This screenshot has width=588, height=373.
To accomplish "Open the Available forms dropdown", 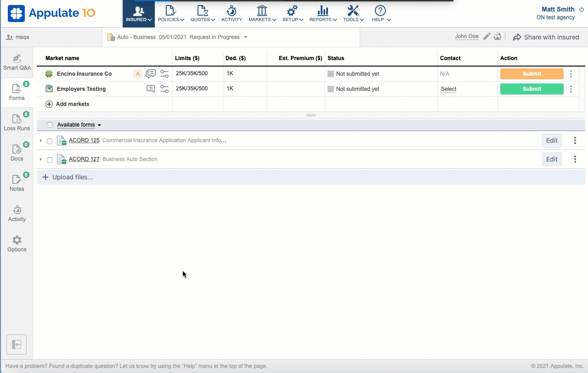I will [x=79, y=125].
